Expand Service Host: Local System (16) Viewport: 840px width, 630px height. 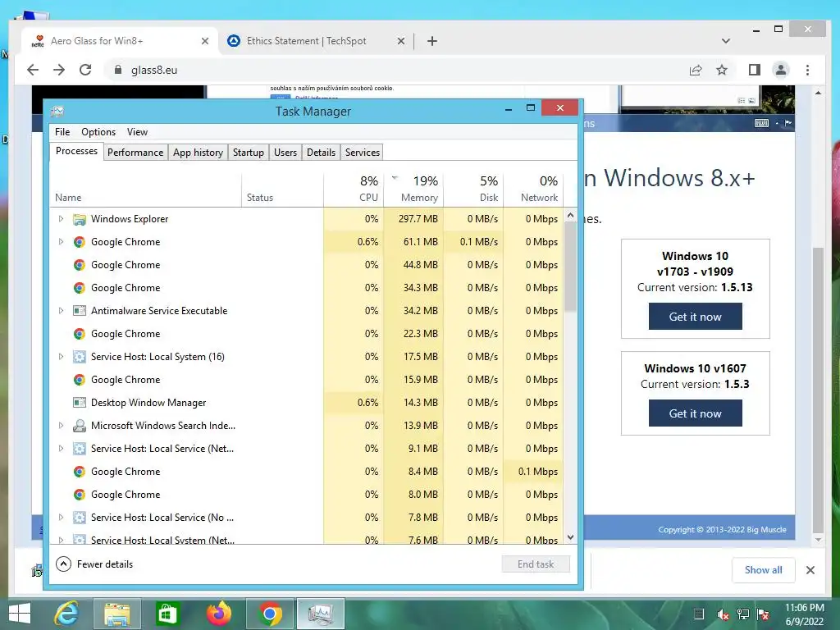pos(61,356)
